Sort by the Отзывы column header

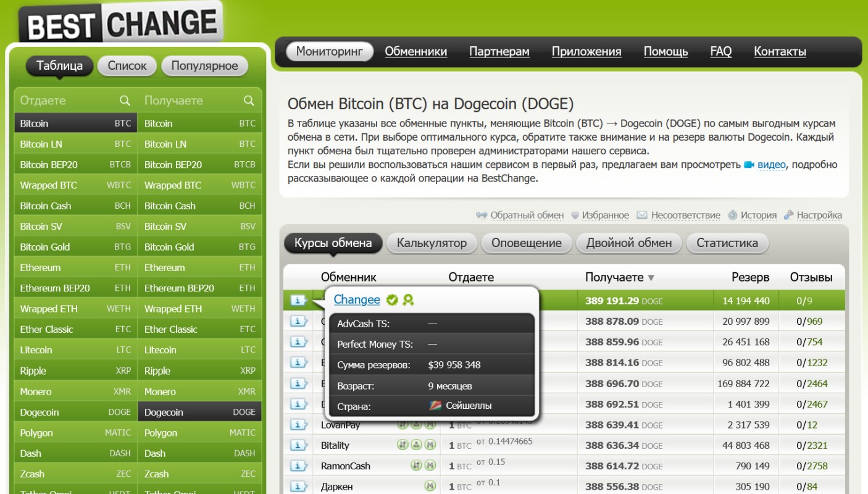coord(811,277)
